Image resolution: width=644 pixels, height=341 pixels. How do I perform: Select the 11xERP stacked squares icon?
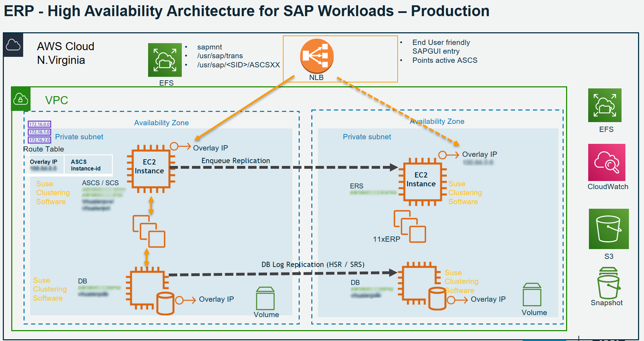[408, 226]
